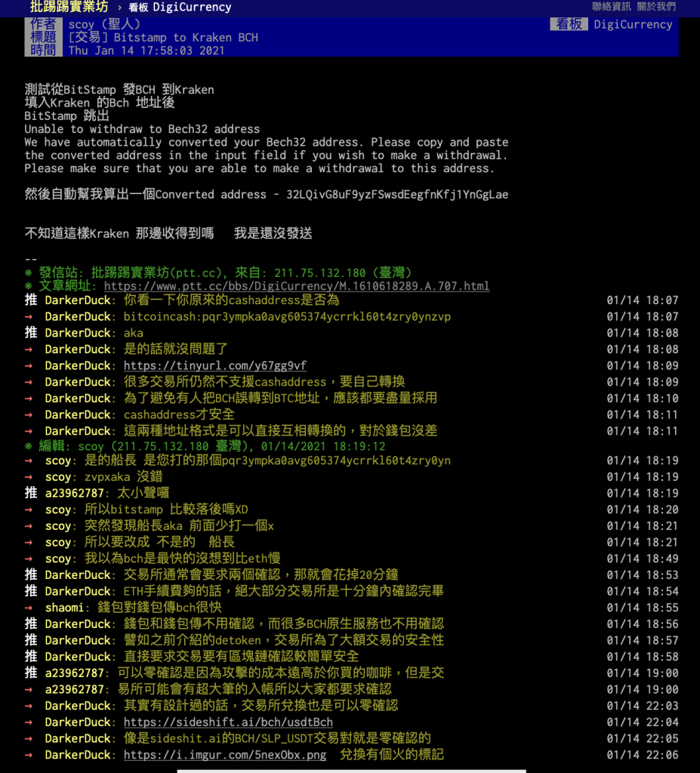
Task: Click the comment 突然發現船長aka 前面少打一個x
Action: coord(179,526)
